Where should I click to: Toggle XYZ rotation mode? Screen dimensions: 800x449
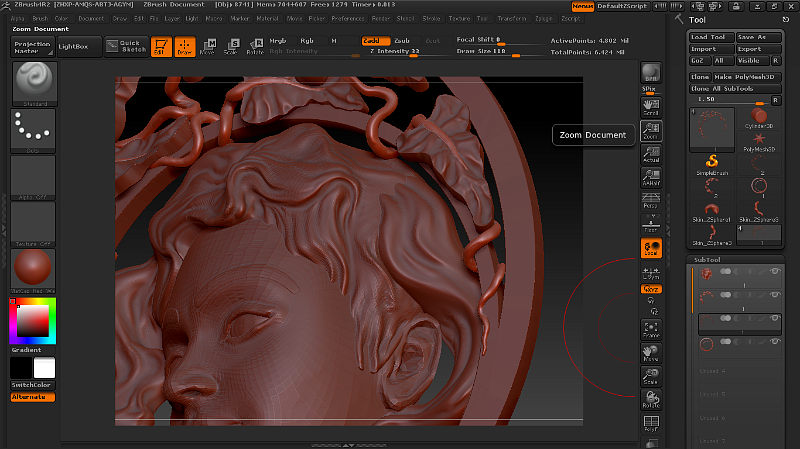click(x=651, y=289)
